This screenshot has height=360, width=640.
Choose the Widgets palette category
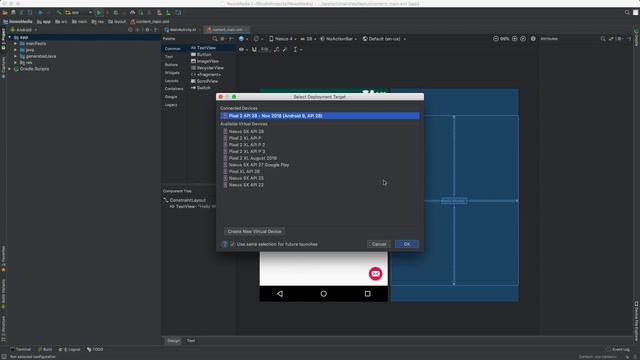[x=172, y=73]
